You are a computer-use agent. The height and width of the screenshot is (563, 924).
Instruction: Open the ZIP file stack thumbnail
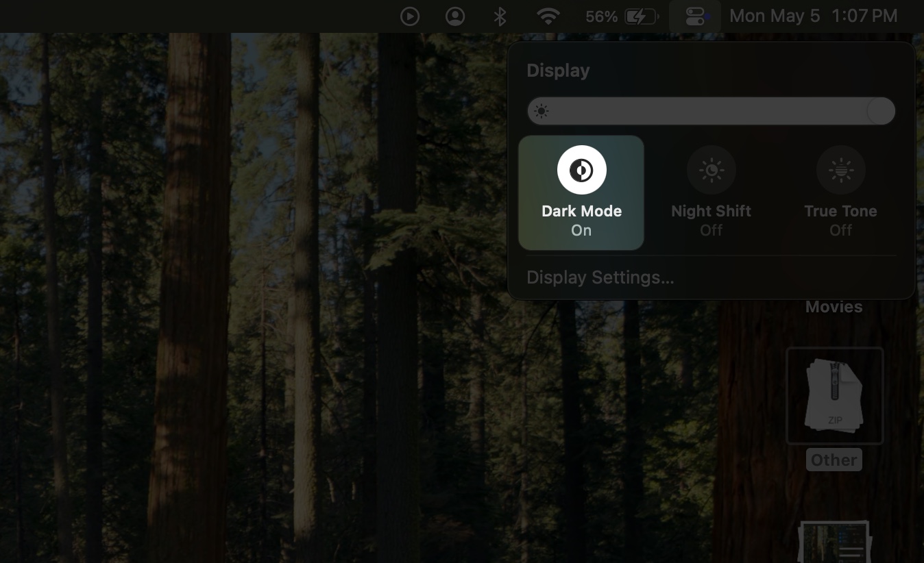click(834, 395)
